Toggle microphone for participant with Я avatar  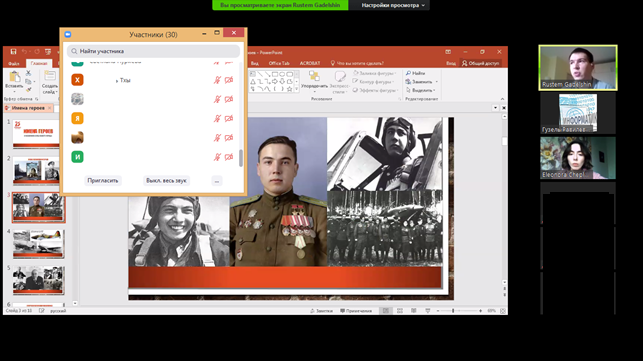click(x=217, y=119)
